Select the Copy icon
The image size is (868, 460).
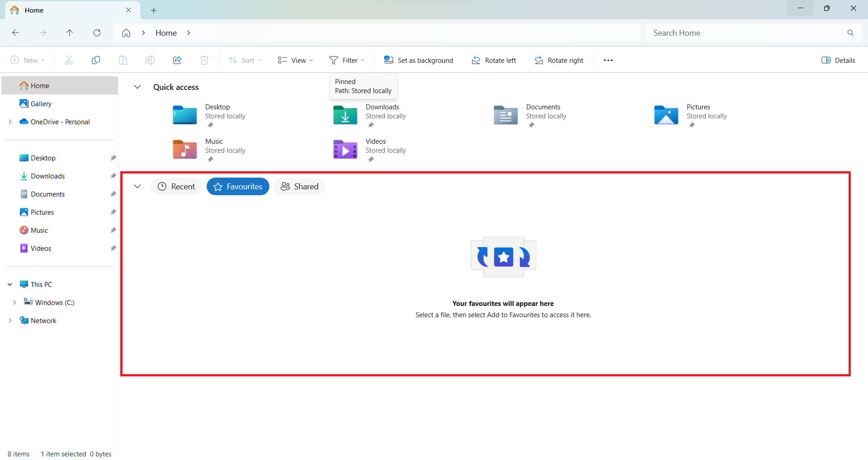click(x=95, y=60)
